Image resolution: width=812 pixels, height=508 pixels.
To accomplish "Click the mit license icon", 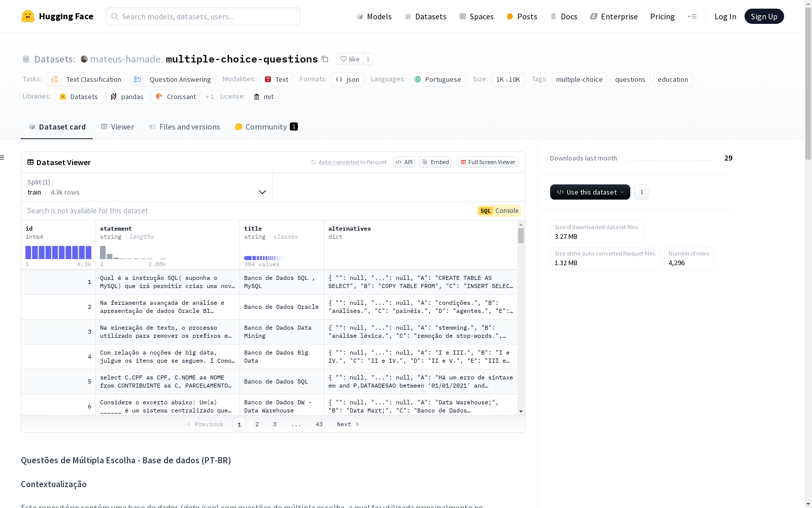I will [257, 97].
